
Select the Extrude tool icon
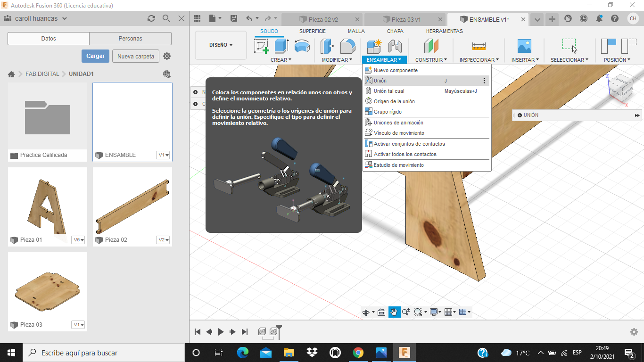point(281,46)
